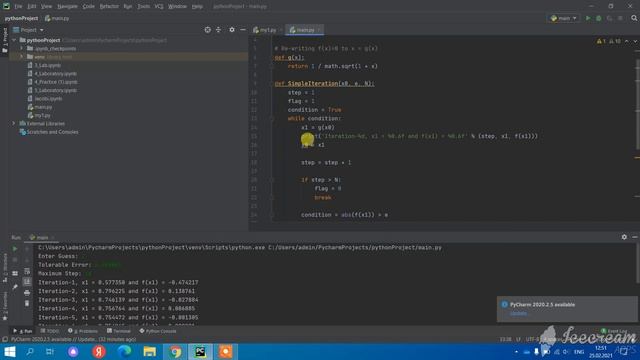Go to next highlighted error arrow
640x360 pixels.
(x=635, y=41)
